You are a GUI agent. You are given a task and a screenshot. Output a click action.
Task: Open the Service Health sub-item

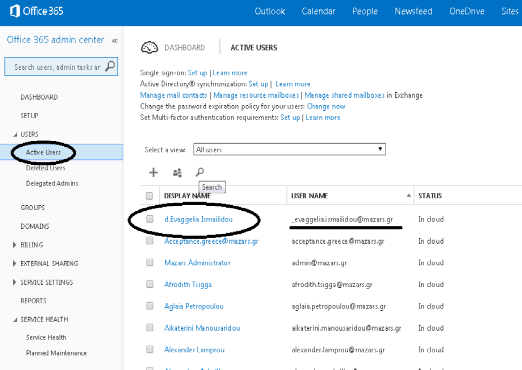[46, 337]
